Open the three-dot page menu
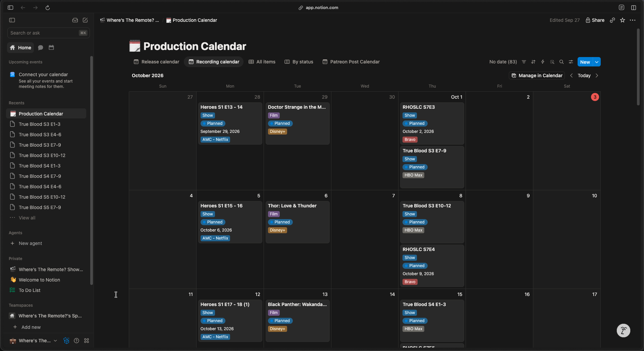This screenshot has height=351, width=644. [633, 20]
